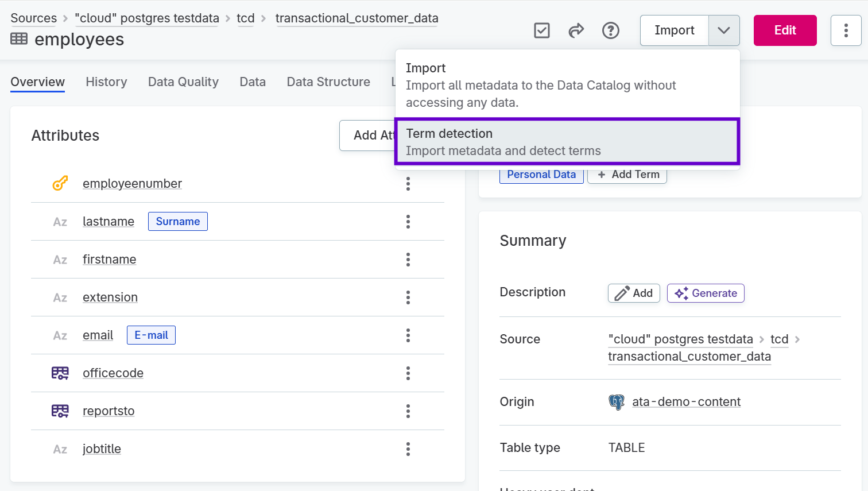
Task: Open the three-dot menu for lastname attribute
Action: [408, 222]
